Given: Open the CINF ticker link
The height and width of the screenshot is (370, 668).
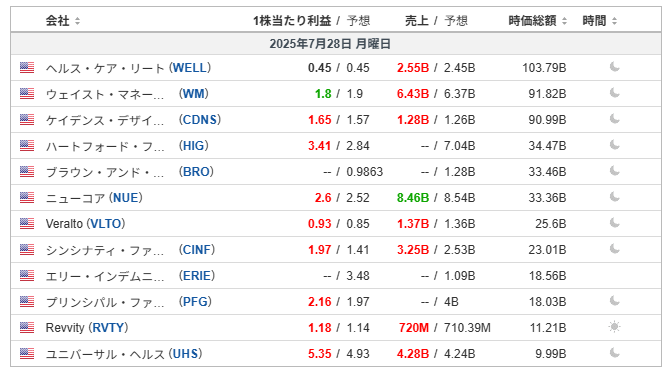Looking at the screenshot, I should pyautogui.click(x=197, y=250).
